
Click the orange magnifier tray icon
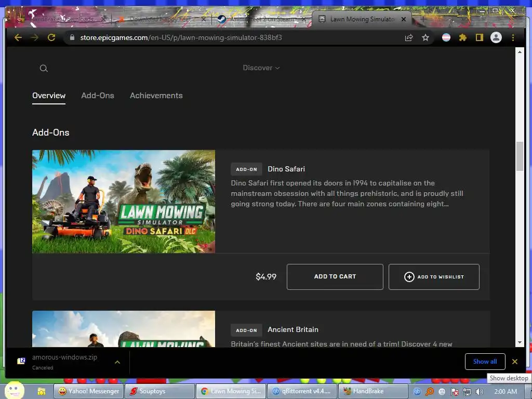pos(430,392)
